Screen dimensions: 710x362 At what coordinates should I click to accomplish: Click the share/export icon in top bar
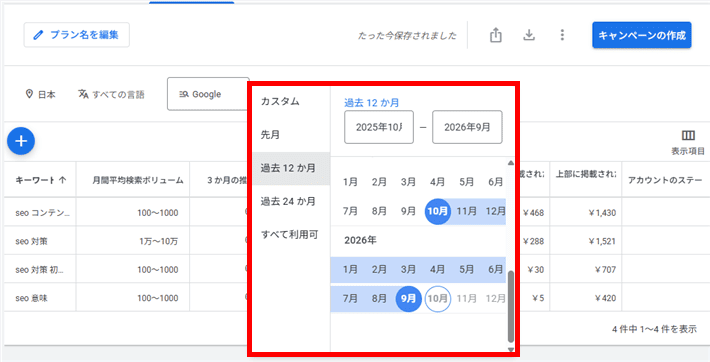pos(496,35)
